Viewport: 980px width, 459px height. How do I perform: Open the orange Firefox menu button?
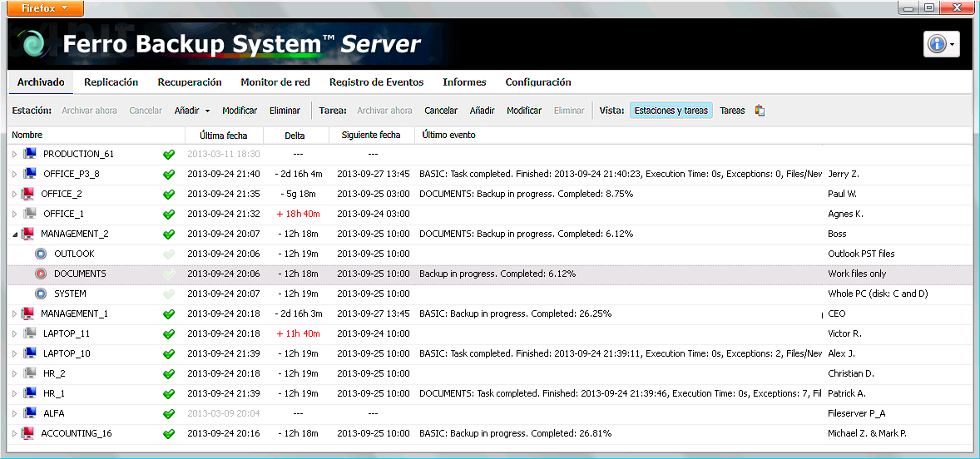coord(42,8)
